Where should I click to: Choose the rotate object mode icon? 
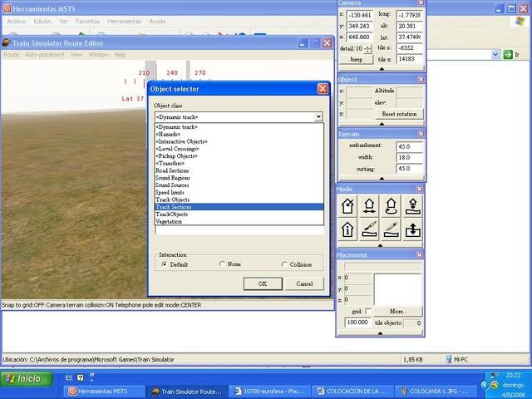(390, 206)
